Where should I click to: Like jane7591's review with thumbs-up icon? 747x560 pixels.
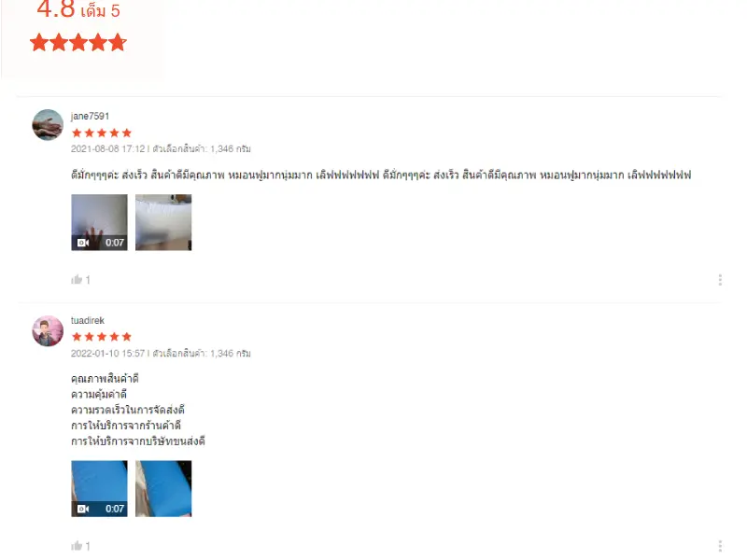click(77, 279)
